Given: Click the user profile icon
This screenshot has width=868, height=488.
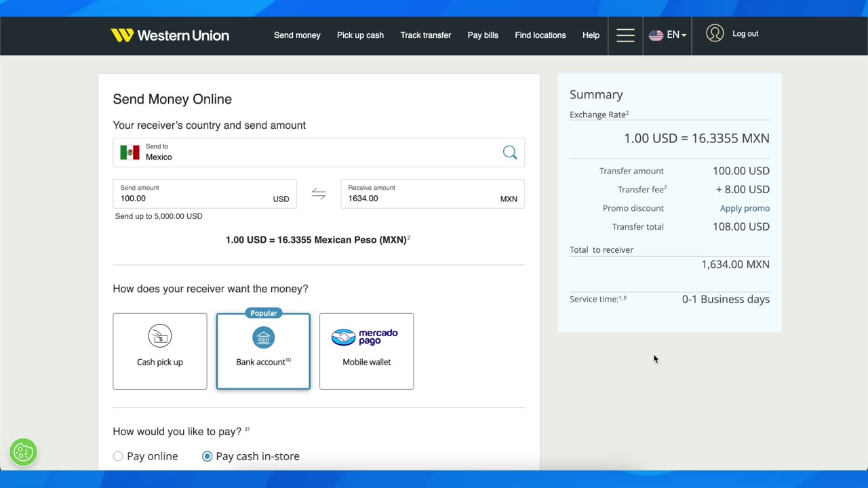Looking at the screenshot, I should (x=715, y=34).
